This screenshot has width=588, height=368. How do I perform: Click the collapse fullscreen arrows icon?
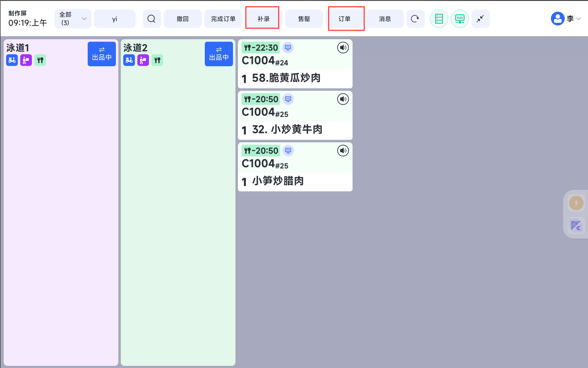click(480, 19)
